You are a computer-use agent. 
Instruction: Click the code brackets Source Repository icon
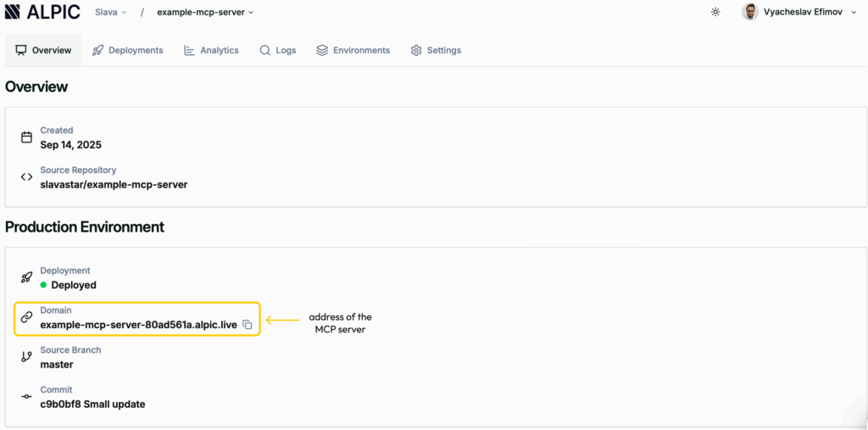[x=26, y=177]
